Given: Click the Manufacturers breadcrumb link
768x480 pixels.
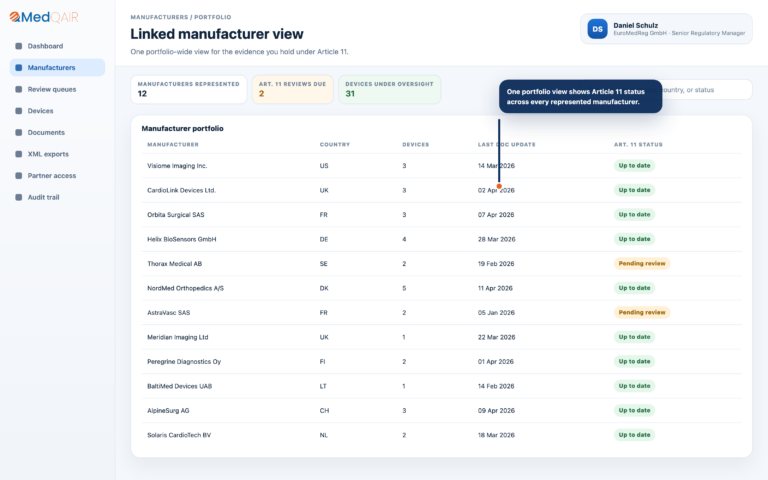Looking at the screenshot, I should coord(159,17).
